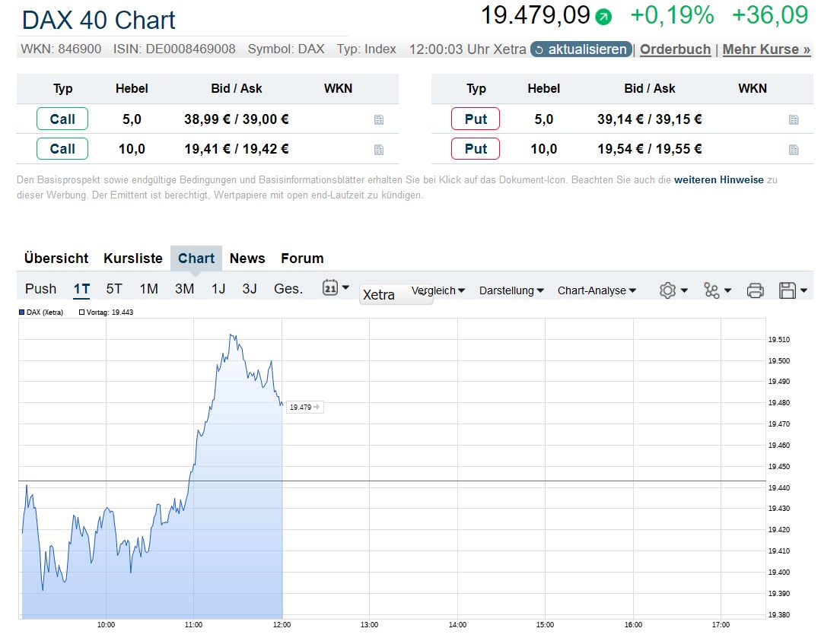The image size is (821, 644).
Task: Expand the Vergleich dropdown
Action: (x=438, y=290)
